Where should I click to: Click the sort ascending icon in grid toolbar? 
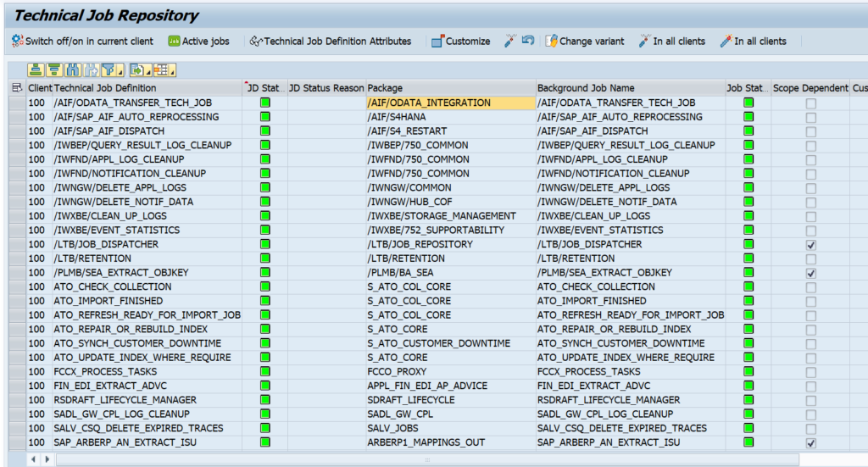point(36,69)
